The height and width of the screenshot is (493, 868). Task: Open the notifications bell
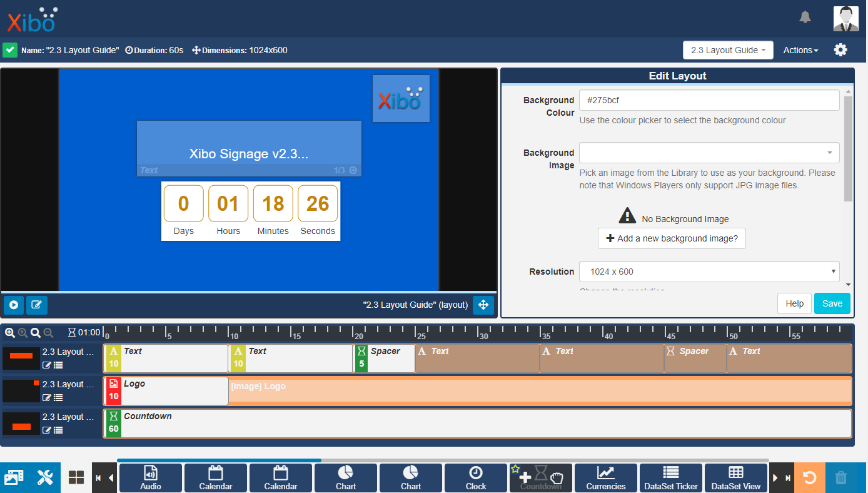(805, 18)
